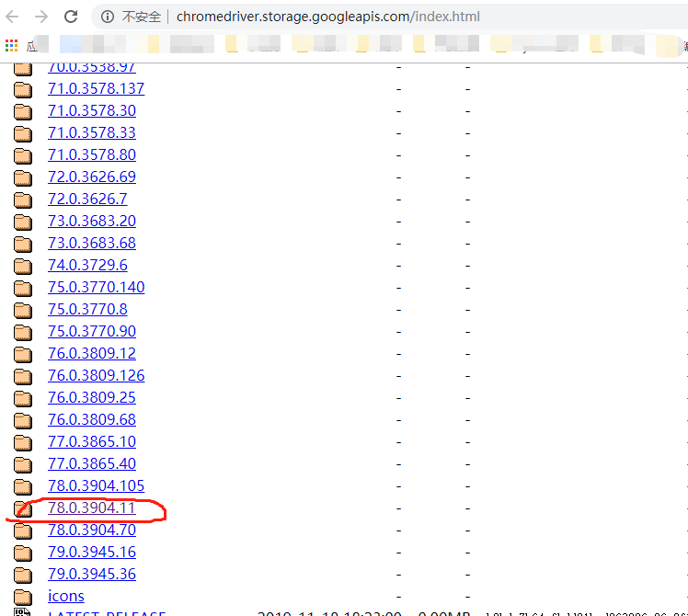Click folder icon beside 76.0.3809.68
Viewport: 688px width, 616px height.
pos(23,420)
